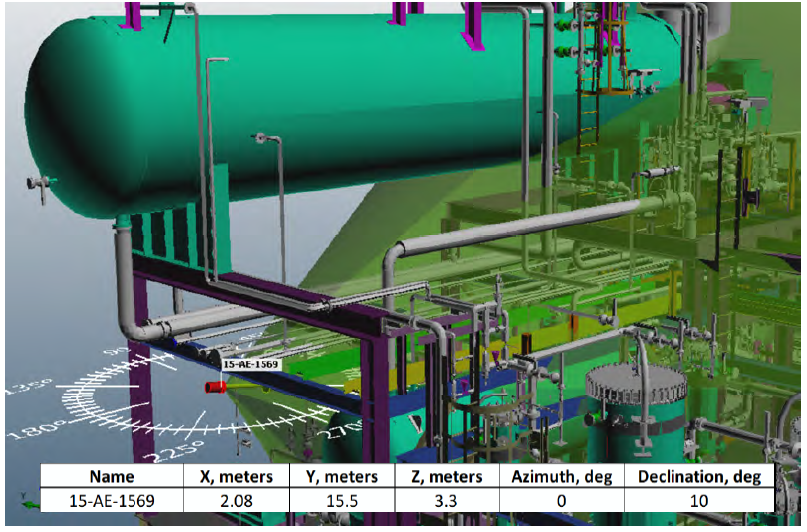Image resolution: width=807 pixels, height=532 pixels.
Task: Click the 135° mark on the compass dial
Action: pyautogui.click(x=28, y=386)
